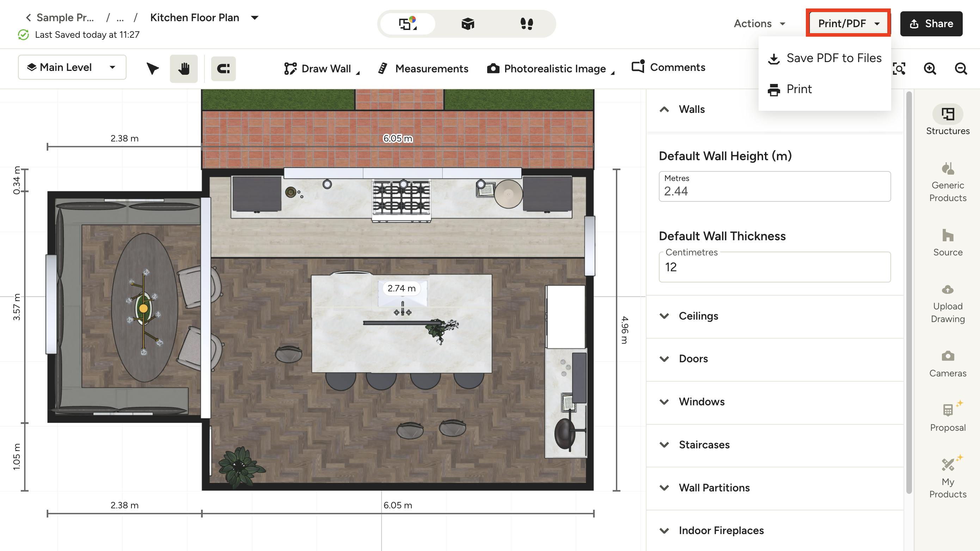Screen dimensions: 980x551
Task: Click bottom 6.05 m dimension label
Action: tap(398, 505)
